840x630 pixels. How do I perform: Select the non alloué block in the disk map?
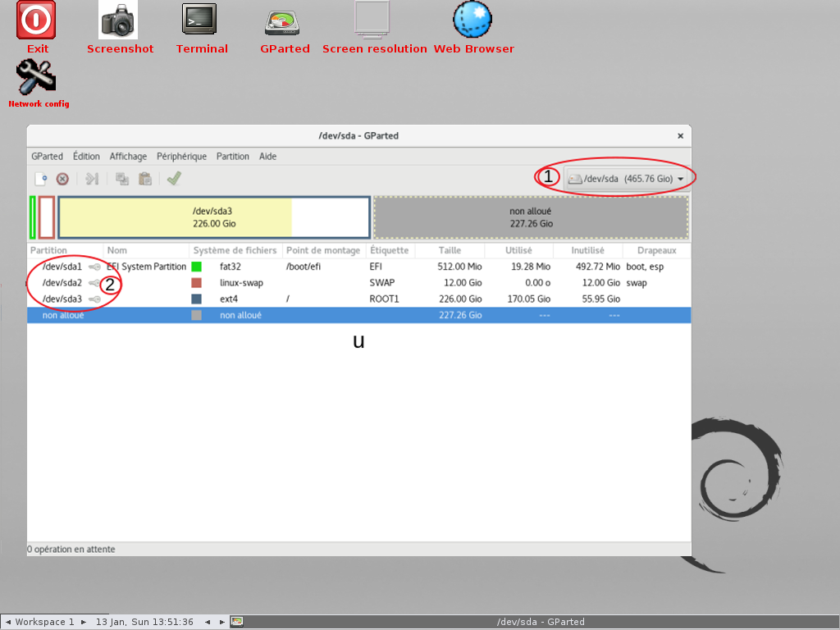[531, 217]
